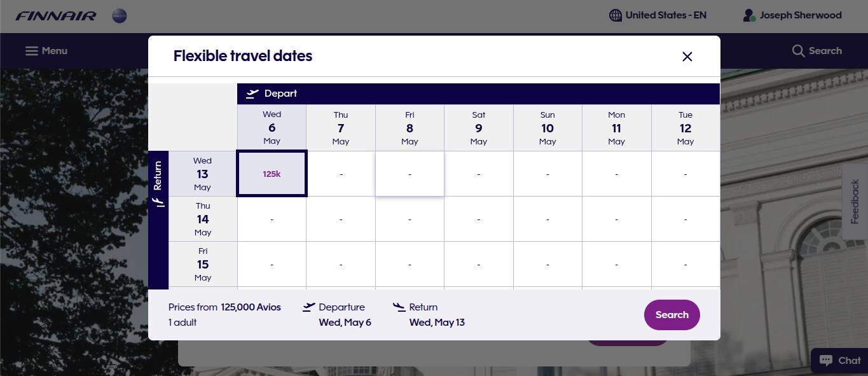Click the Finnair logo
The width and height of the screenshot is (868, 376).
click(55, 16)
